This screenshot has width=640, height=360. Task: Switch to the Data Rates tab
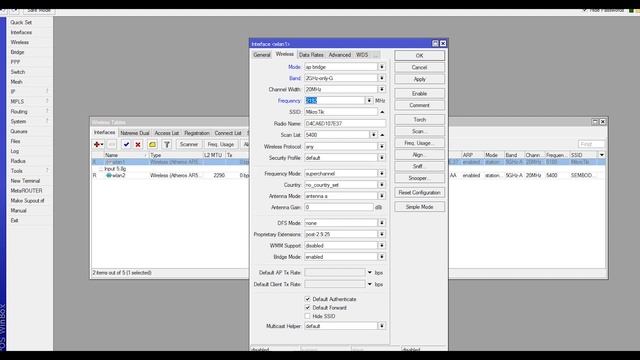(x=311, y=55)
